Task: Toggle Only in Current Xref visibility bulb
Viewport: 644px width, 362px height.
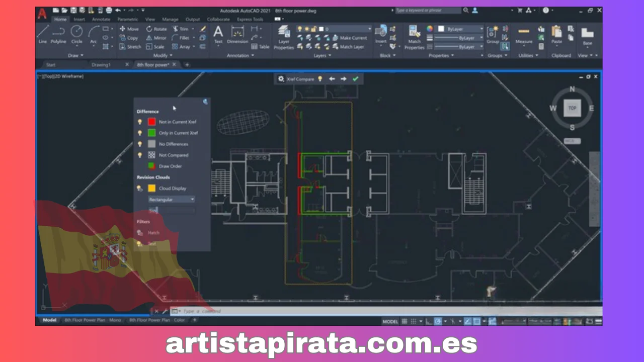Action: [x=140, y=133]
